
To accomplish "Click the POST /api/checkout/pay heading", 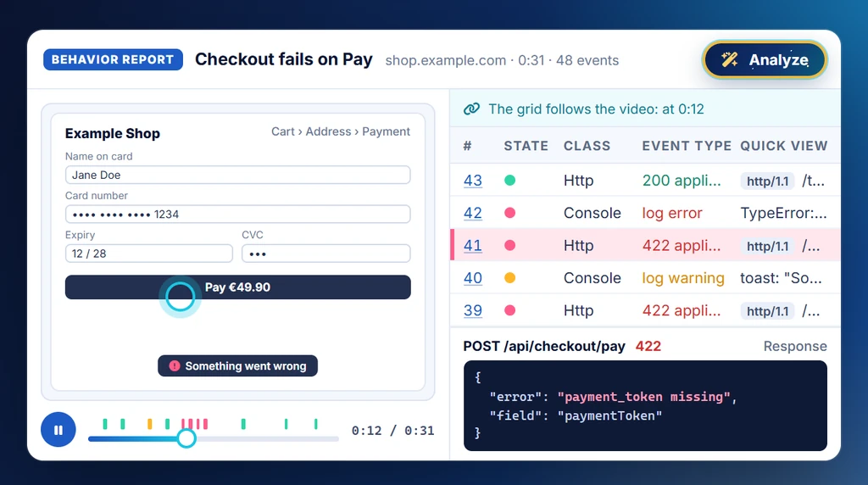I will click(x=544, y=347).
